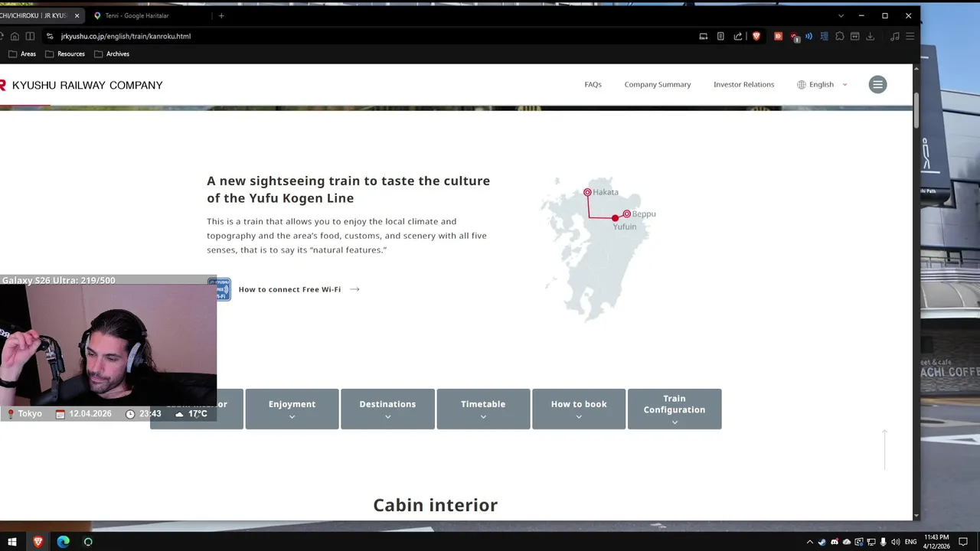Click the page vertical scrollbar
The height and width of the screenshot is (551, 980).
[916, 110]
